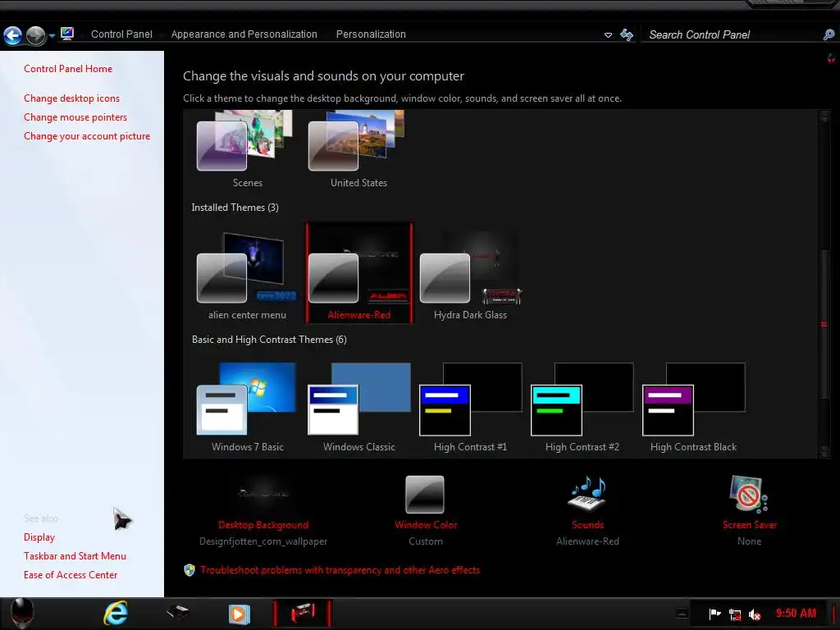Click the theme list scrollbar thumb
Image resolution: width=840 pixels, height=630 pixels.
click(x=824, y=324)
